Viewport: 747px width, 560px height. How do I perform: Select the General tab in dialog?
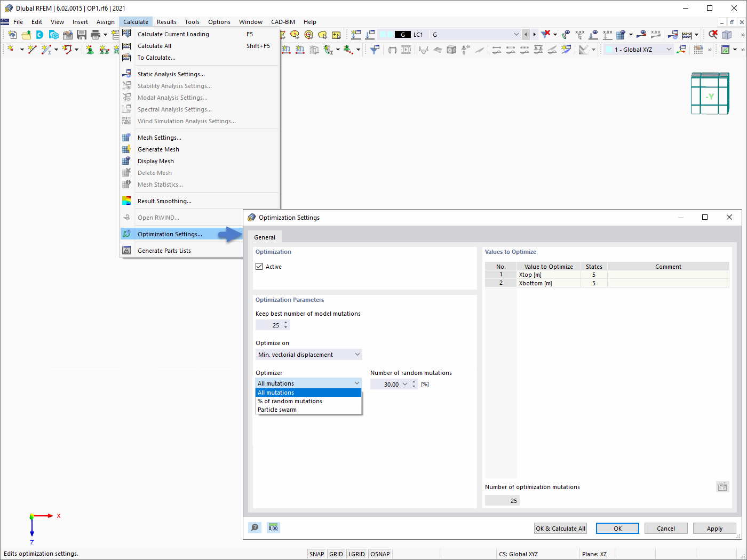tap(265, 237)
